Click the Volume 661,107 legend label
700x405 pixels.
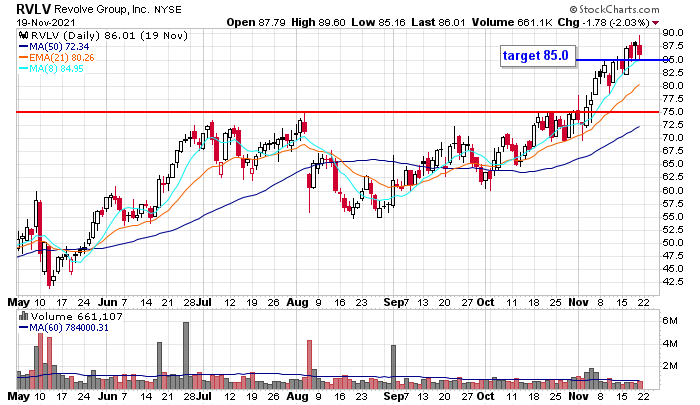76,317
